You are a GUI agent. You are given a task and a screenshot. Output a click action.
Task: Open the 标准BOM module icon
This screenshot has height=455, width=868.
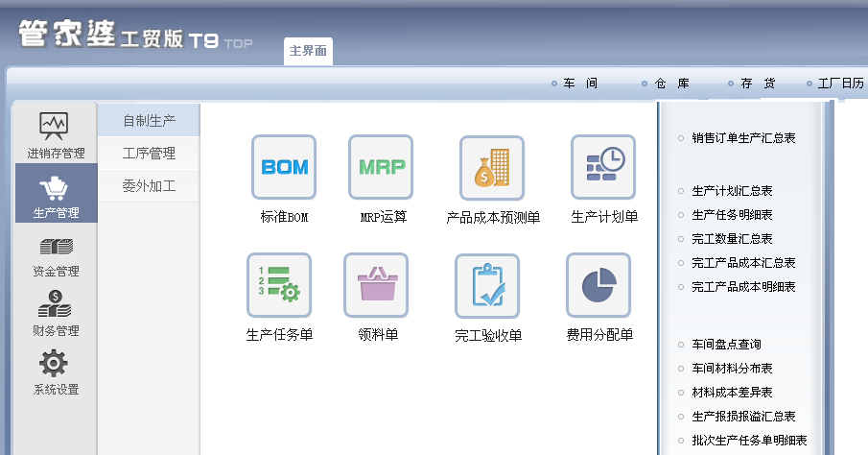(284, 167)
